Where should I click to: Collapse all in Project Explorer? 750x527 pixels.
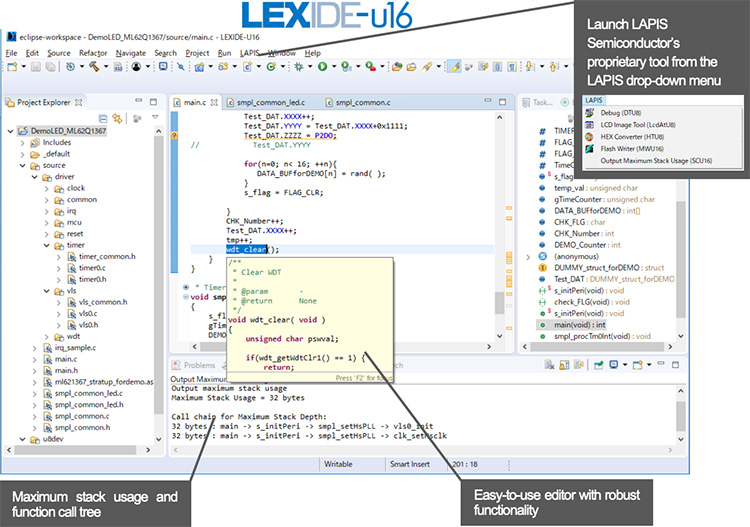[x=103, y=118]
